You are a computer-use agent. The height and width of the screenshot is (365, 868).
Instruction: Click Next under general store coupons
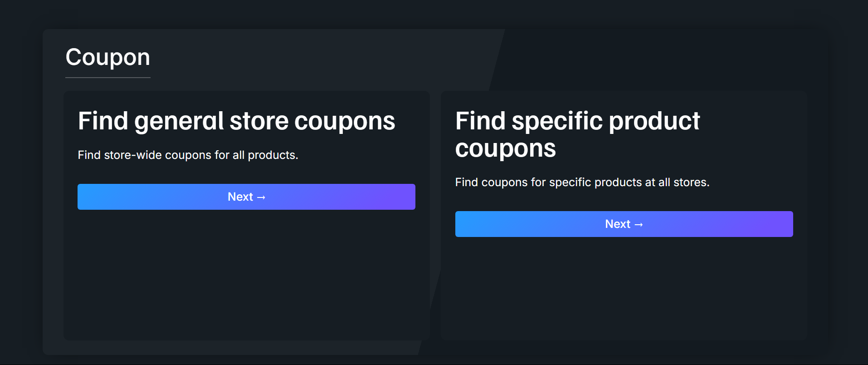point(246,197)
